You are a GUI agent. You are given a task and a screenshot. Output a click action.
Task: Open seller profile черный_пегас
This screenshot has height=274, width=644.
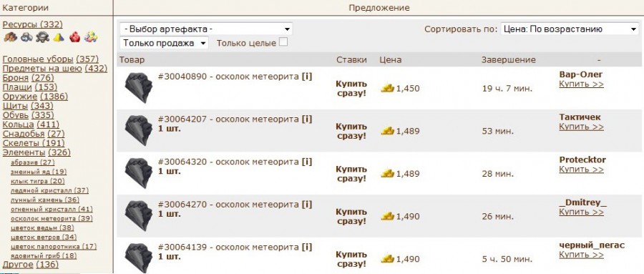(592, 245)
